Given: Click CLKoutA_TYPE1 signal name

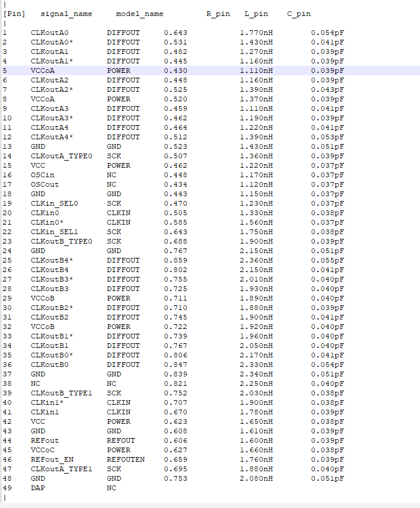Looking at the screenshot, I should point(62,469).
